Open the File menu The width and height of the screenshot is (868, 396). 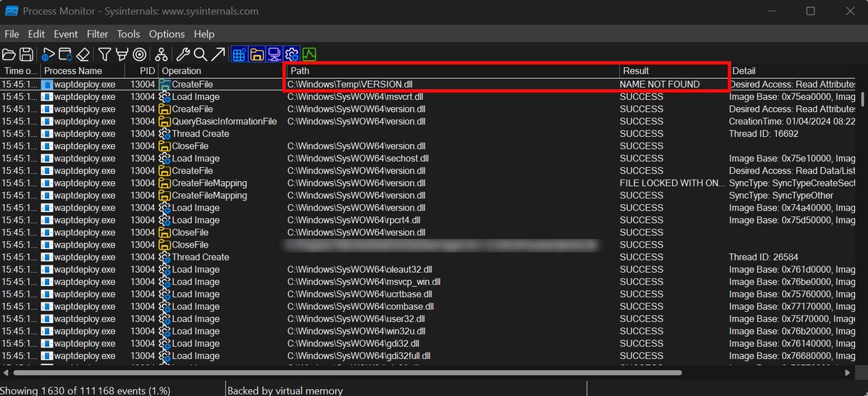click(12, 34)
